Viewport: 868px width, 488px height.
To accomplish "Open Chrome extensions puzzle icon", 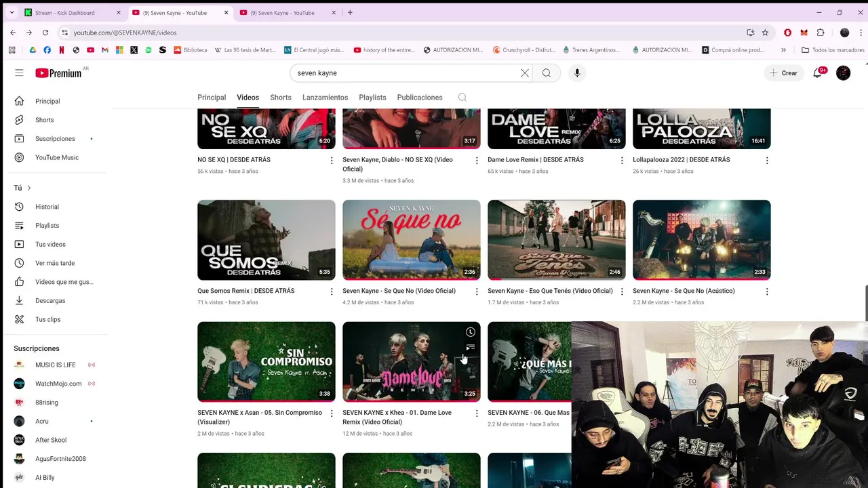I will (x=821, y=33).
